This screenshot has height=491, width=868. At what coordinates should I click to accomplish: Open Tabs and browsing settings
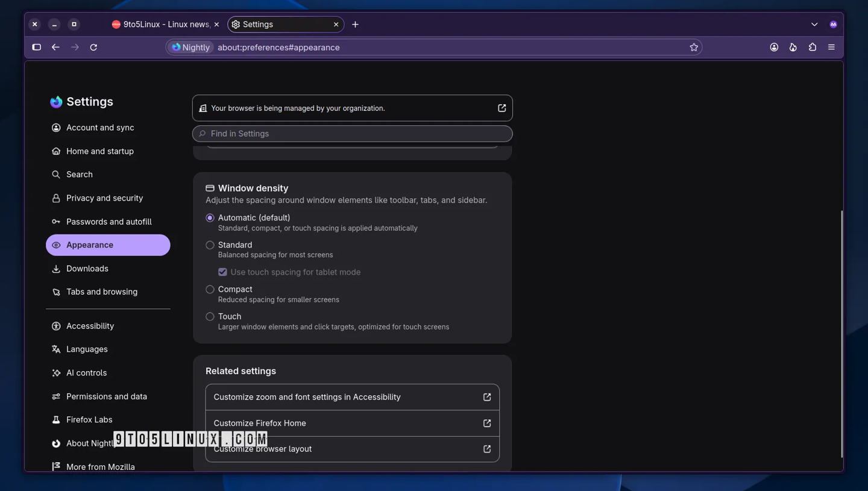pyautogui.click(x=108, y=292)
